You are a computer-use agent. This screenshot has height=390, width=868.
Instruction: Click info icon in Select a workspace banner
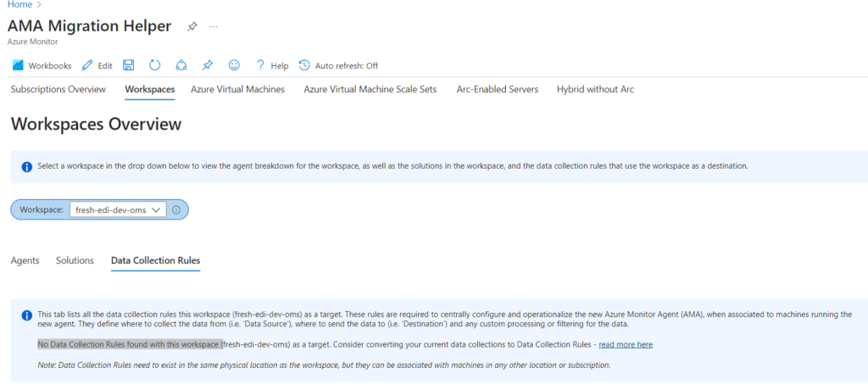[x=26, y=167]
